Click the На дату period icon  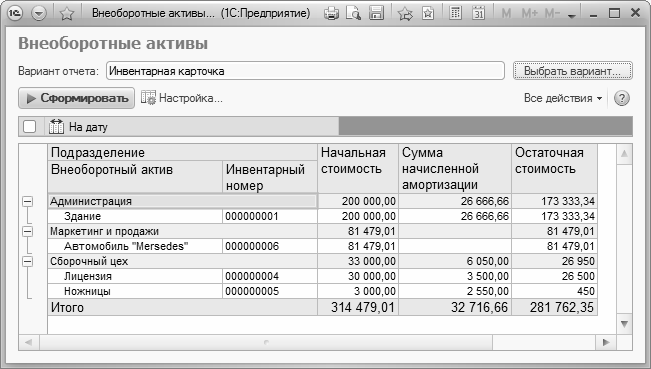pos(56,127)
